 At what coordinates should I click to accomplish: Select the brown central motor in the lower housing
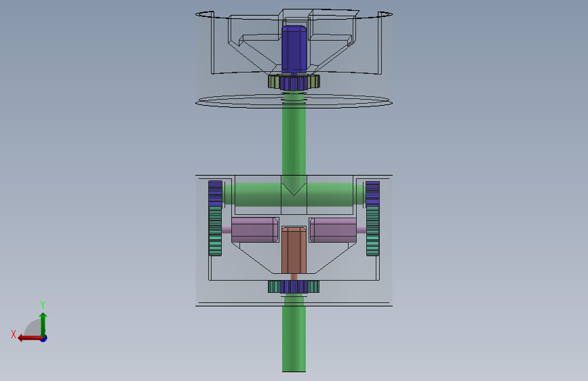[x=294, y=251]
